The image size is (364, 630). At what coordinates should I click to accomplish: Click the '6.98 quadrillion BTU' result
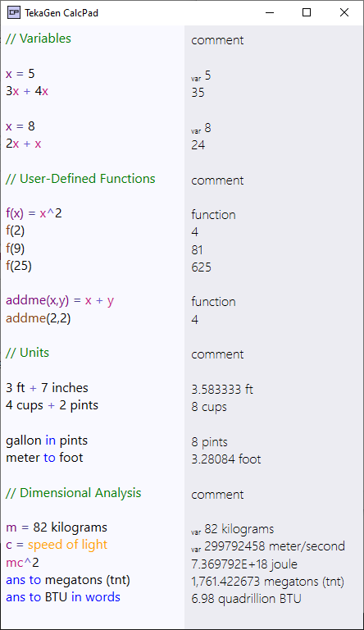tap(246, 599)
